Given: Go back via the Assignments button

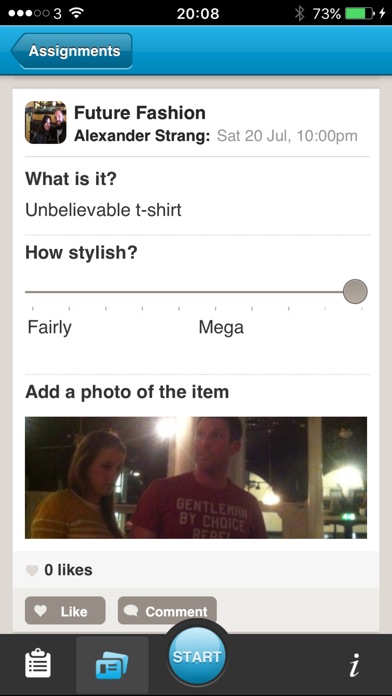Looking at the screenshot, I should click(x=71, y=51).
